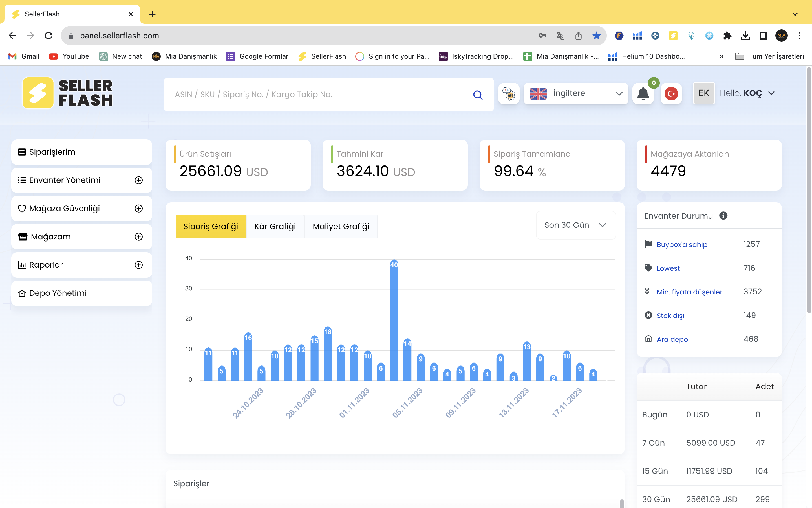Open the Helium 10 extension icon
Viewport: 812px width, 508px height.
[637, 36]
